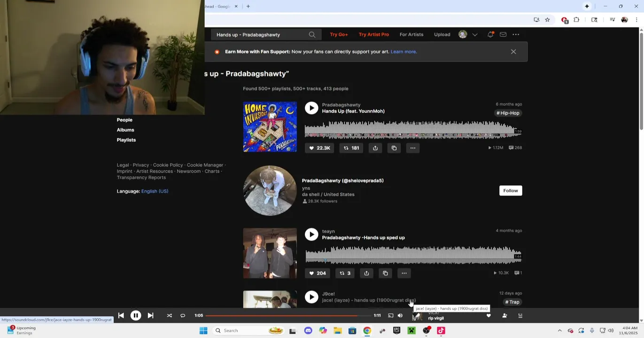Bookmark this page with star icon
This screenshot has height=338, width=644.
547,20
